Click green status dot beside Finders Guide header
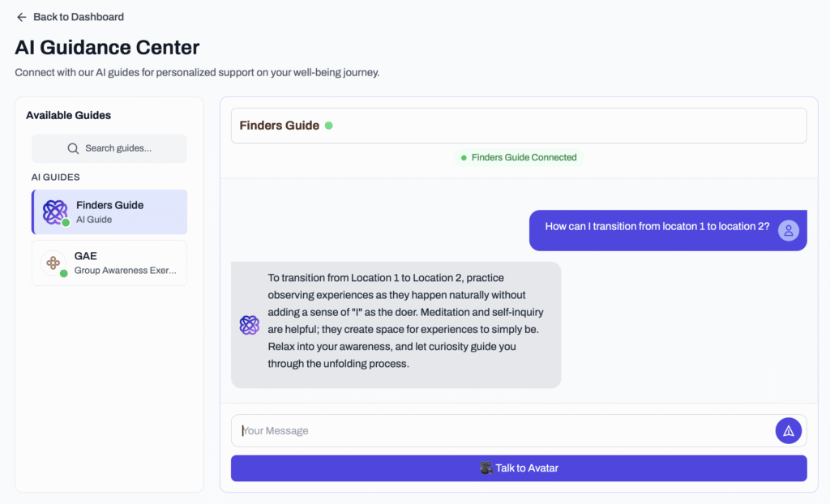 pos(328,126)
